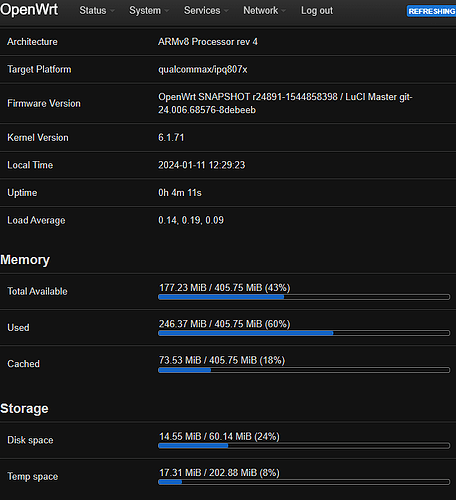Click the Kernel Version value 6.1.71
The image size is (456, 500).
click(171, 138)
